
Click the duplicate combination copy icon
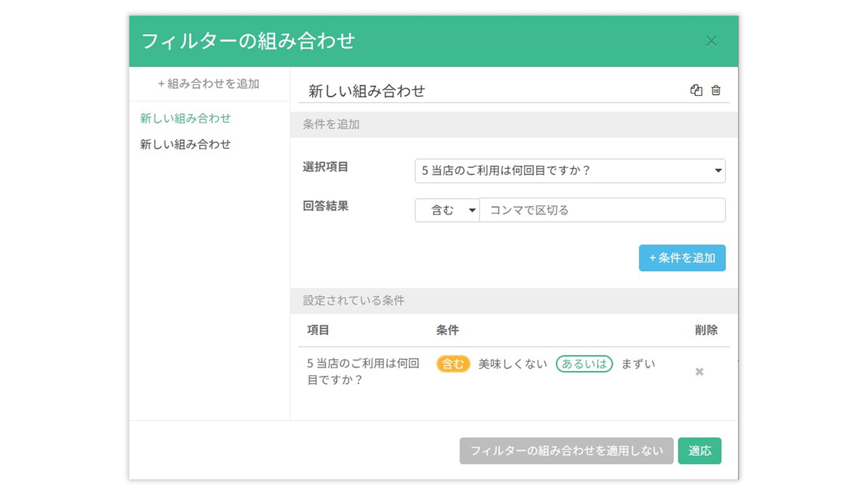pos(696,90)
